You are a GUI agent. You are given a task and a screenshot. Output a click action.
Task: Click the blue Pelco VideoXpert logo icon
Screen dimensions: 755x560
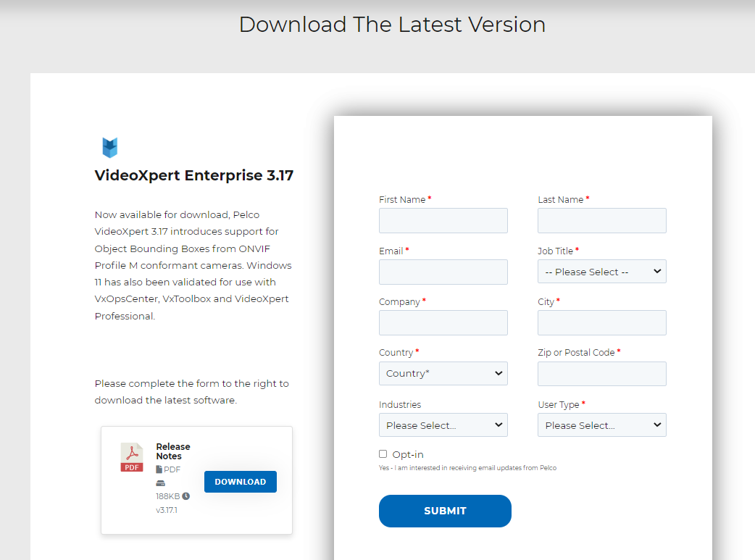110,147
